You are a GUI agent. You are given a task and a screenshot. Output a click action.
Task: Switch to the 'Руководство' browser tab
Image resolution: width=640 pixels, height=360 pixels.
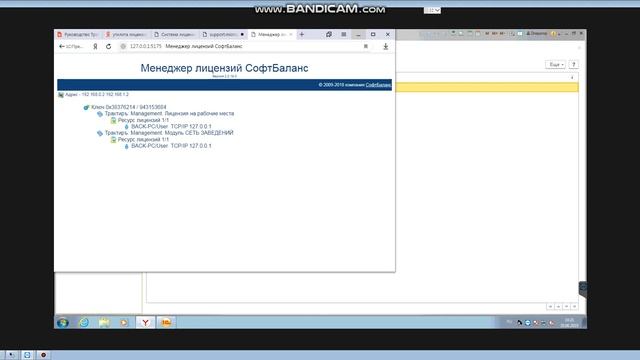coord(78,35)
